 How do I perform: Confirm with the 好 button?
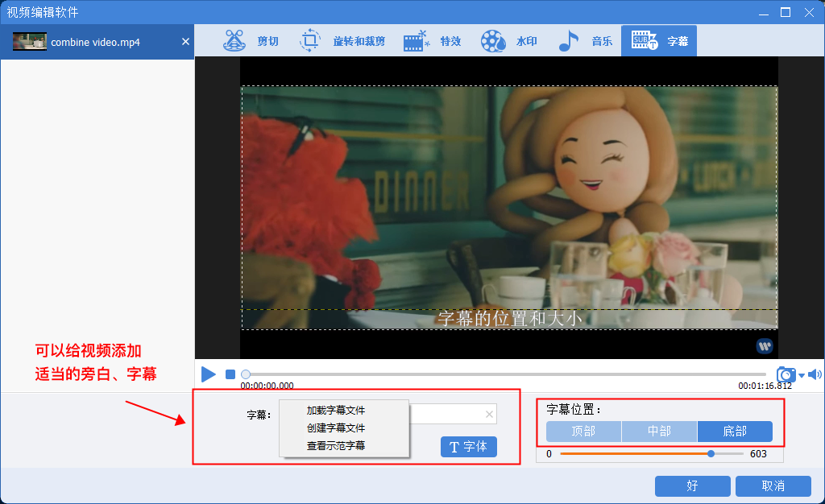click(692, 486)
